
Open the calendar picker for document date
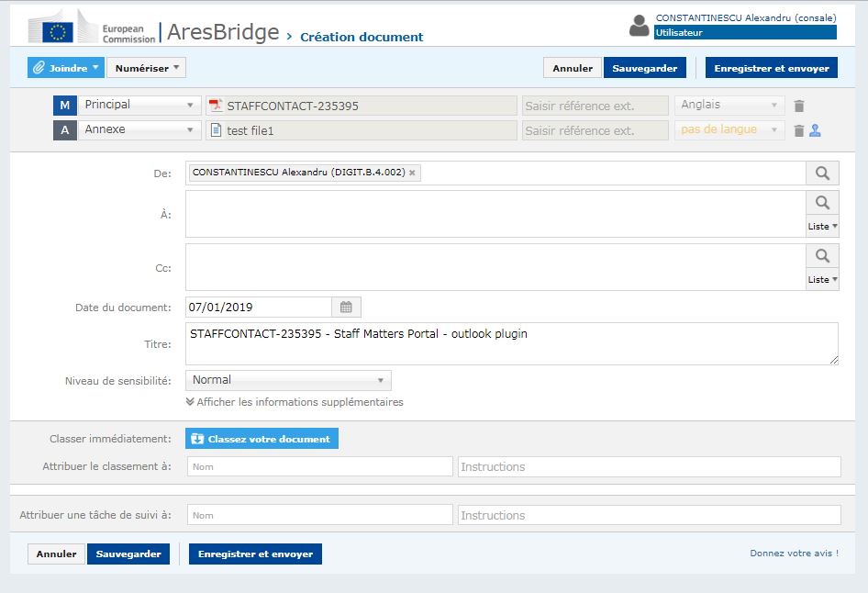tap(346, 308)
